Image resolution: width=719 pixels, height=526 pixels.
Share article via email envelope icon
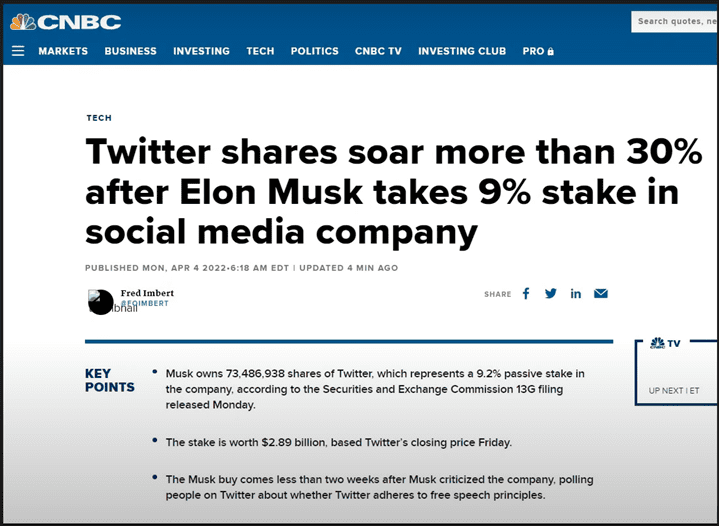tap(601, 294)
